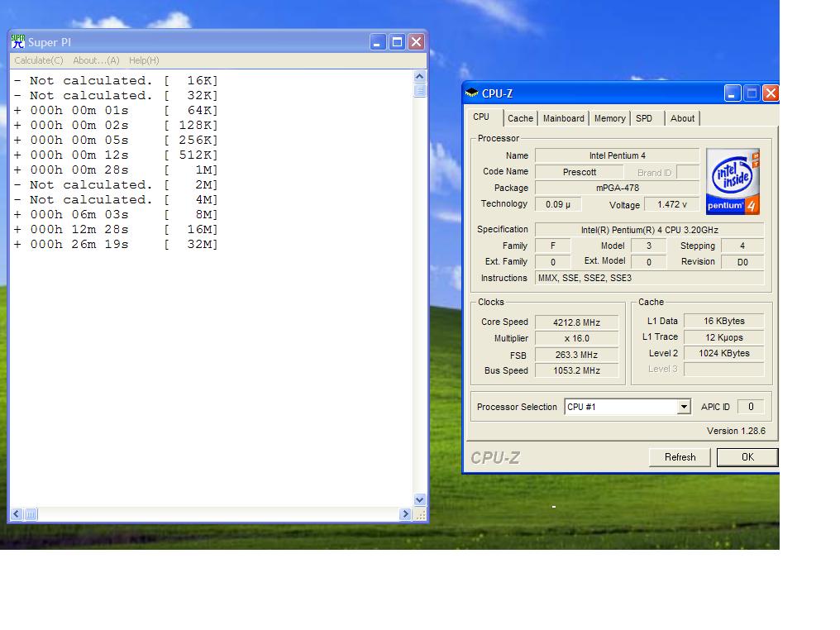840x630 pixels.
Task: Close the CPU-Z window
Action: (771, 93)
